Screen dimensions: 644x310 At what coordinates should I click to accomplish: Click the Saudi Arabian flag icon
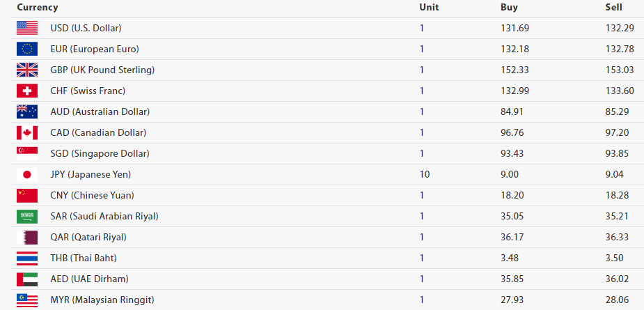point(27,216)
